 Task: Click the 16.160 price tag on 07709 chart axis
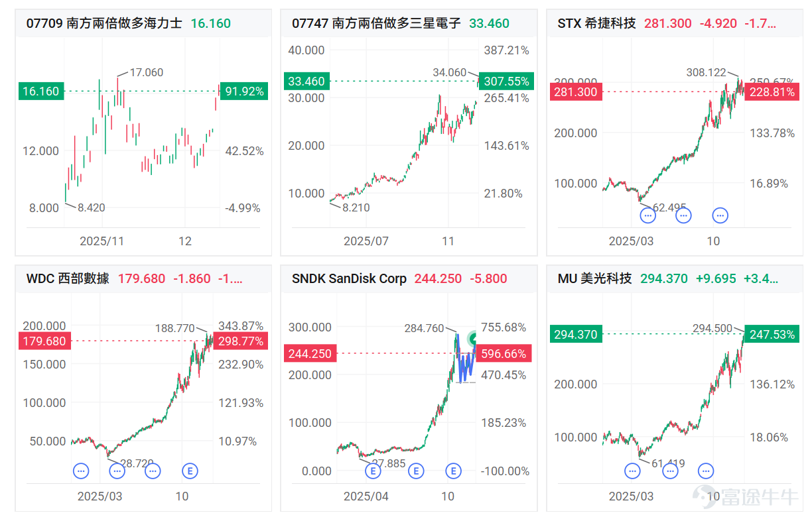tap(41, 91)
